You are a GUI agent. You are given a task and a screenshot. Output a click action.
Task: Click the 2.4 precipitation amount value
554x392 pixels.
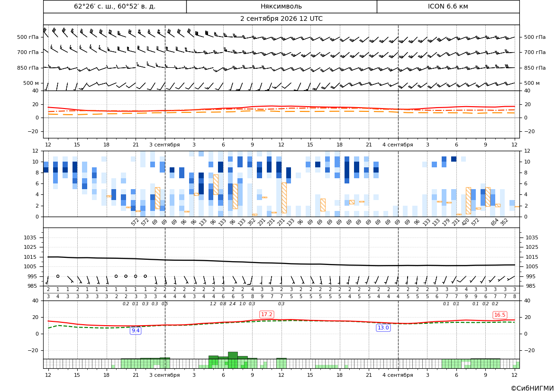click(233, 304)
